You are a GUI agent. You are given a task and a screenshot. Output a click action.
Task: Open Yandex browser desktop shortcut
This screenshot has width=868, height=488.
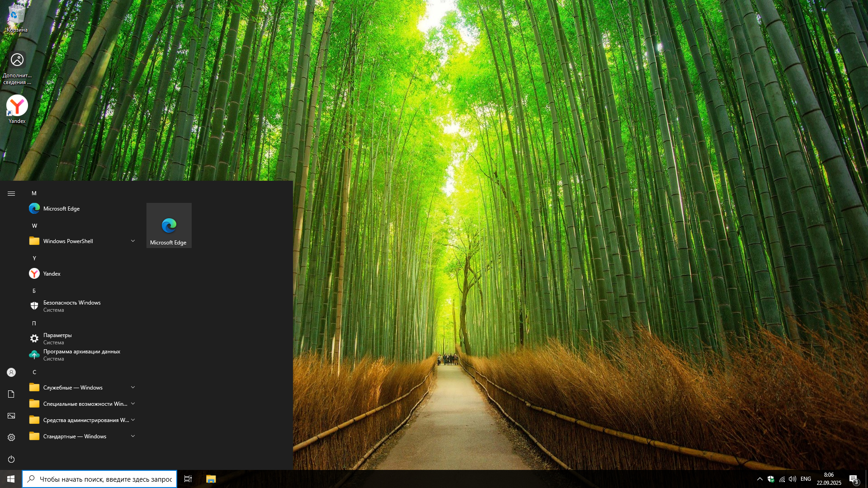tap(17, 108)
